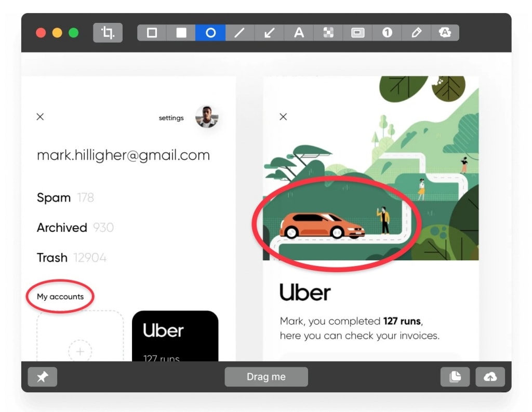The height and width of the screenshot is (412, 532).
Task: Select the crop tool
Action: click(x=108, y=33)
